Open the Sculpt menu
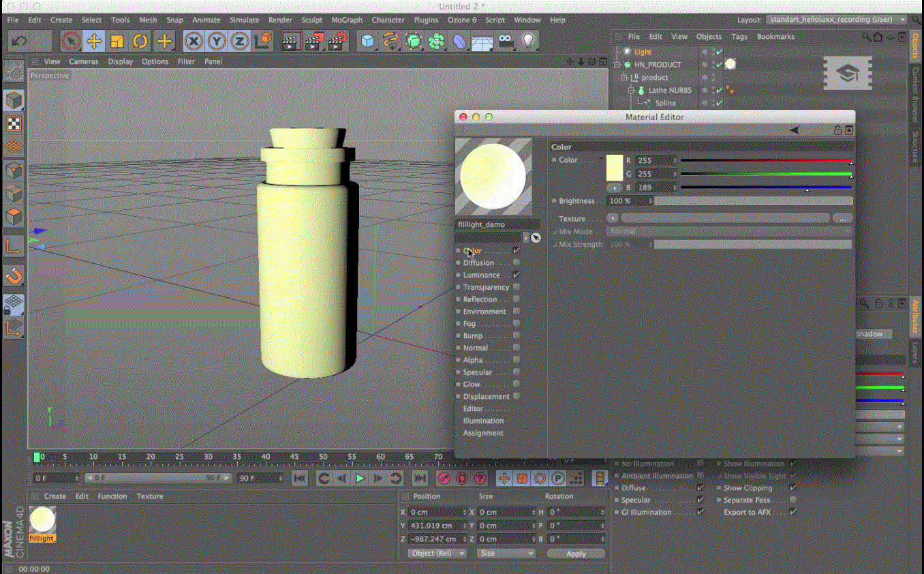 tap(311, 20)
